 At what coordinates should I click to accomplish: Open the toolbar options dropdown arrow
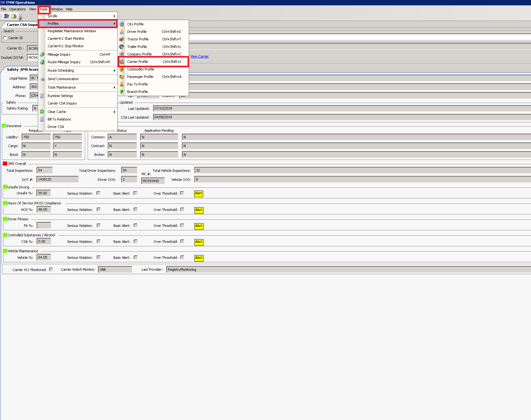(21, 18)
